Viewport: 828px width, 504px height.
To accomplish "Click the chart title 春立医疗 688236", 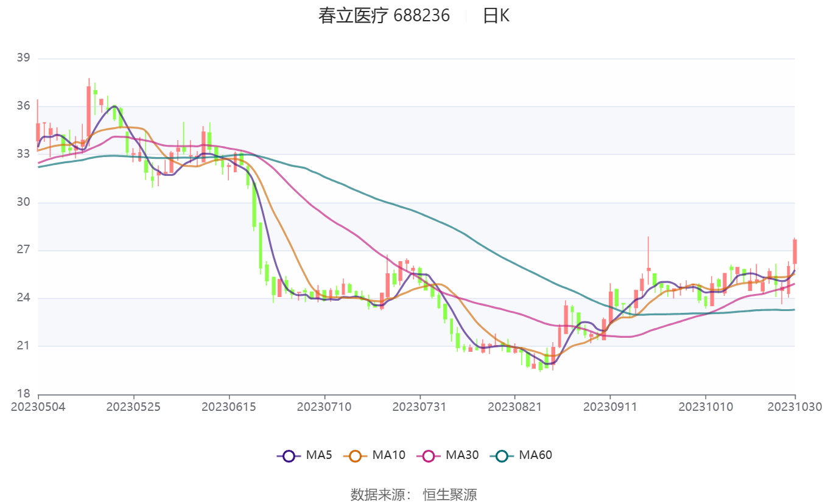I will tap(384, 16).
